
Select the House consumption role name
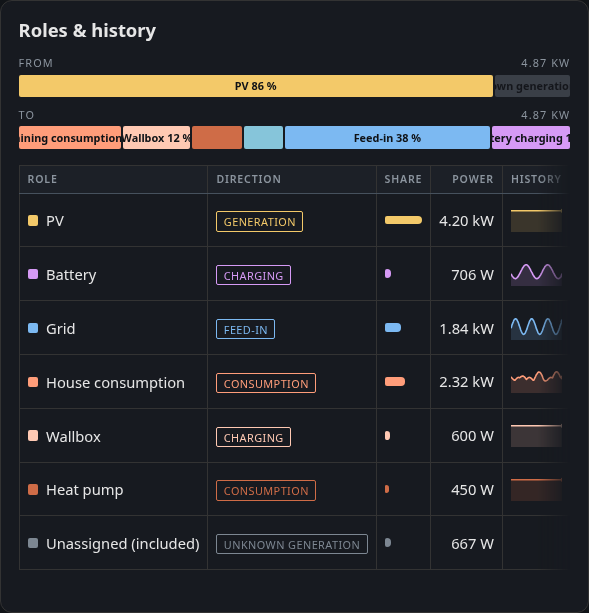[115, 383]
